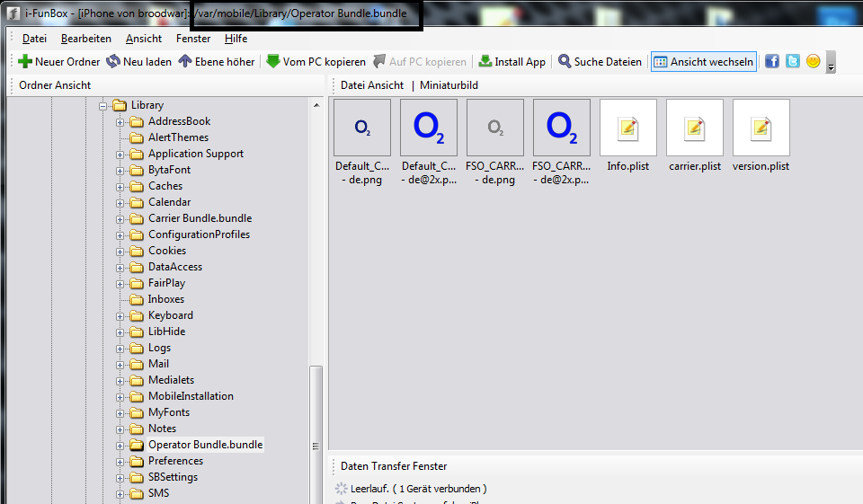Expand the Keyboard folder
863x504 pixels.
coord(120,316)
